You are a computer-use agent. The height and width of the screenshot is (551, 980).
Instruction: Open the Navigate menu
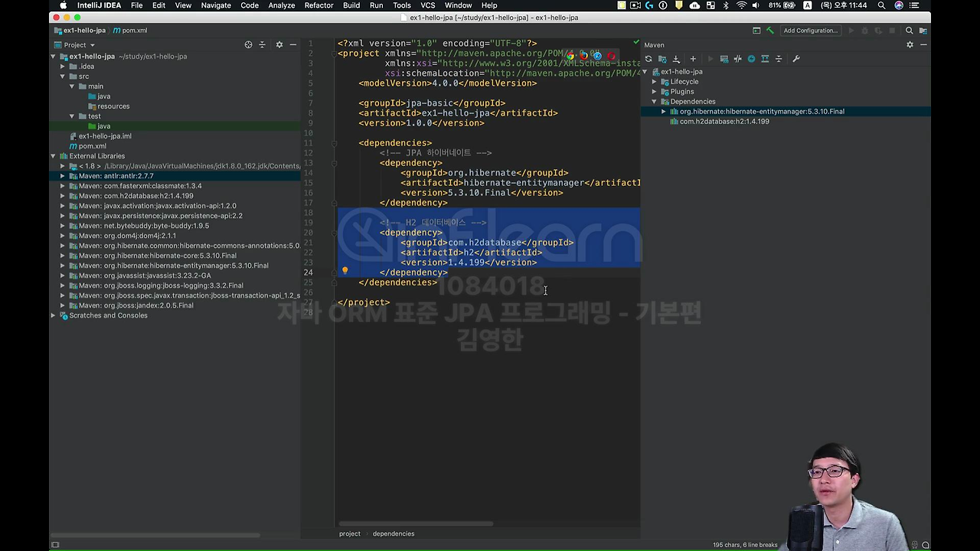(x=216, y=5)
